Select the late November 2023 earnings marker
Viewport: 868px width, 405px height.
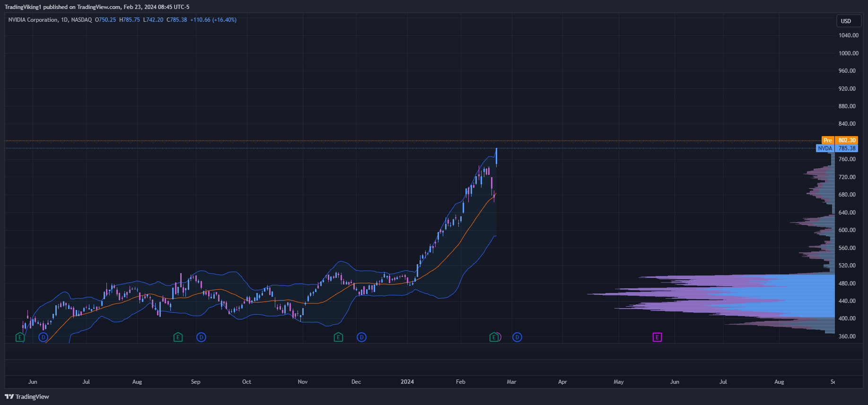coord(338,337)
